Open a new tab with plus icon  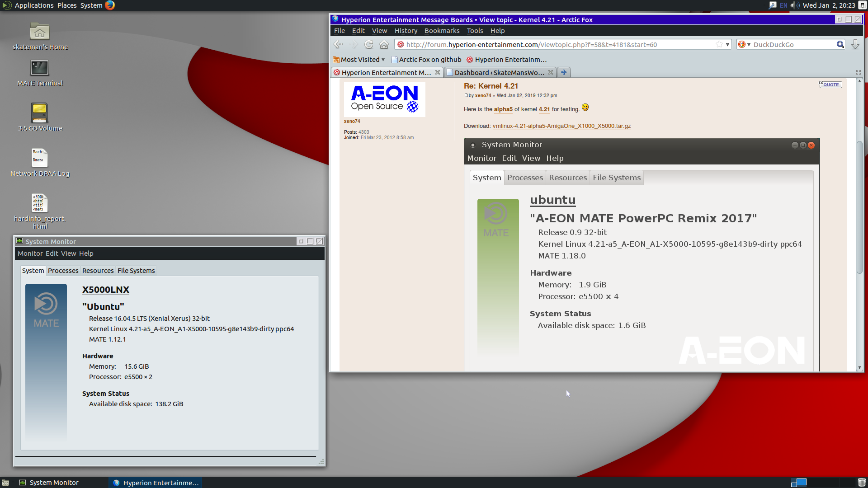[x=564, y=72]
